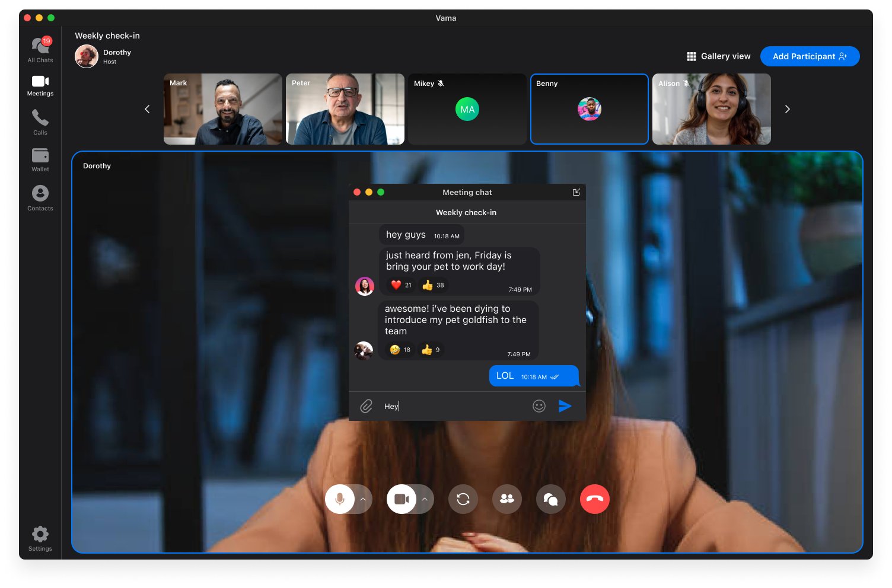The width and height of the screenshot is (892, 588).
Task: Expand microphone options chevron
Action: click(x=363, y=499)
